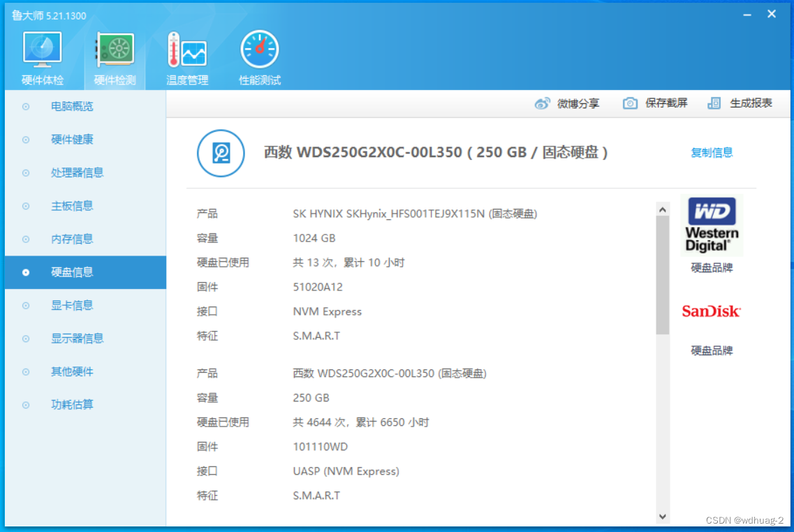Click the 1024 GB capacity value
794x532 pixels.
[314, 238]
